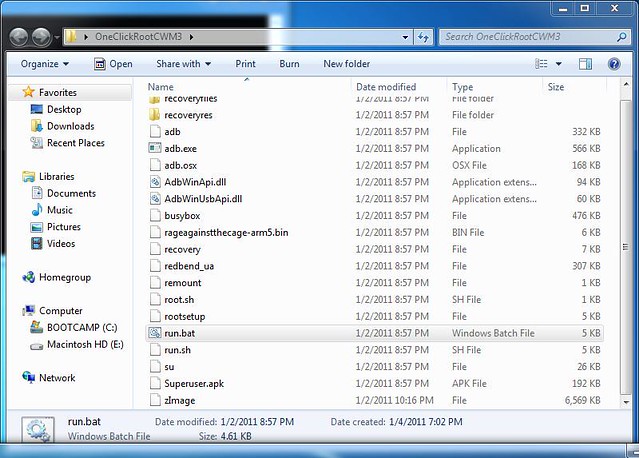This screenshot has height=458, width=639.
Task: Select the Superuser.apk file name
Action: 194,384
